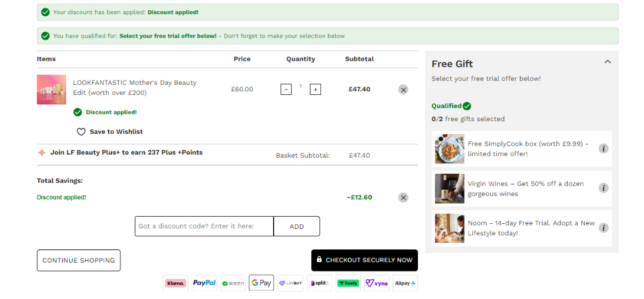Screen dimensions: 644x299
Task: Increase item quantity with the plus button
Action: pyautogui.click(x=315, y=90)
